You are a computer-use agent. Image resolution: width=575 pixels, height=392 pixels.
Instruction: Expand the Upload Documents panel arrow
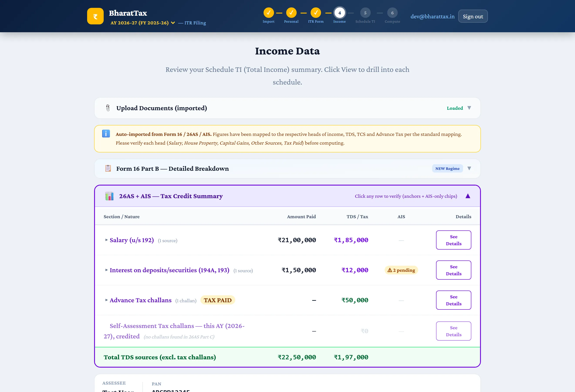click(x=469, y=108)
